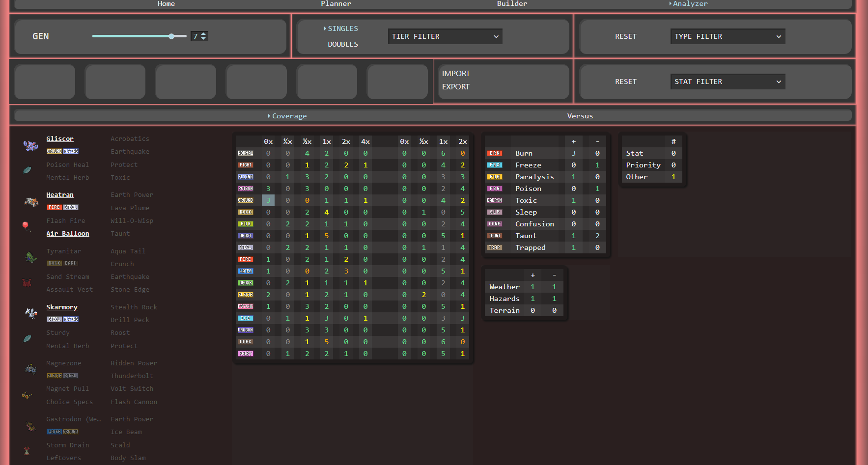868x465 pixels.
Task: Switch to the Versus view
Action: (x=580, y=116)
